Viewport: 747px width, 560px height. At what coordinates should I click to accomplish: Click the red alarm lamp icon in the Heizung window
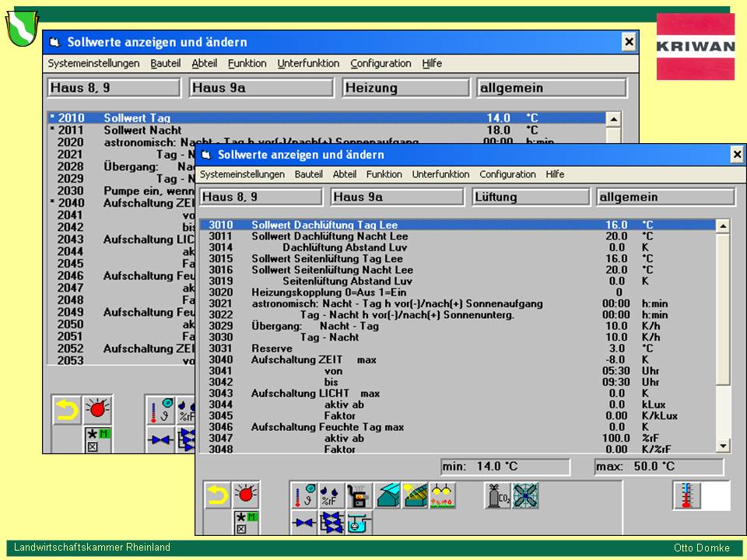click(x=97, y=410)
